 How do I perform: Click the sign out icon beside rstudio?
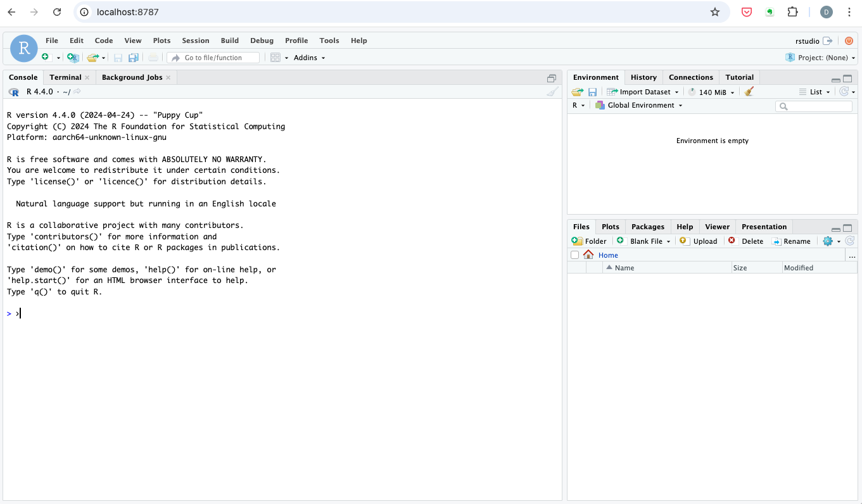pos(827,41)
